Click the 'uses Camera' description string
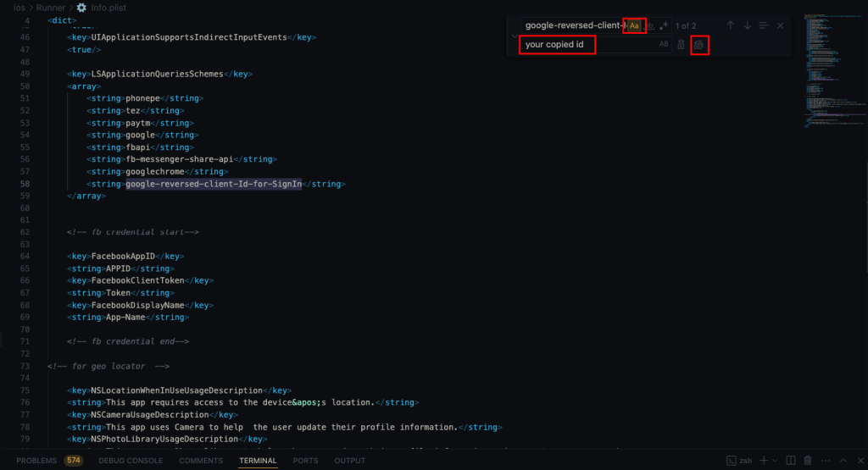This screenshot has width=868, height=470. [x=281, y=427]
